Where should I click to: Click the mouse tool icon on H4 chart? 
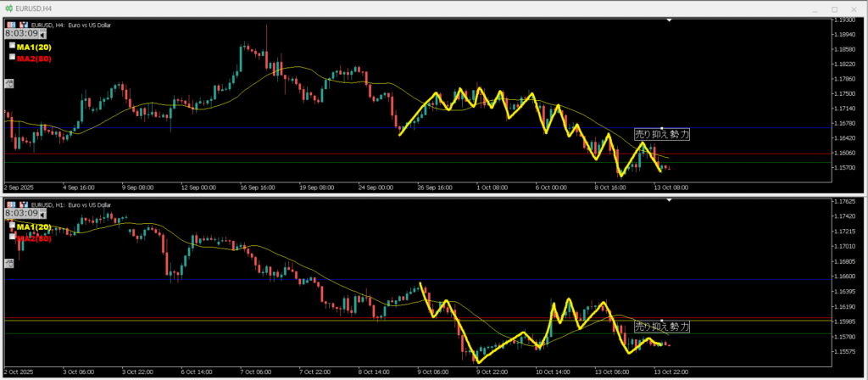pos(8,83)
